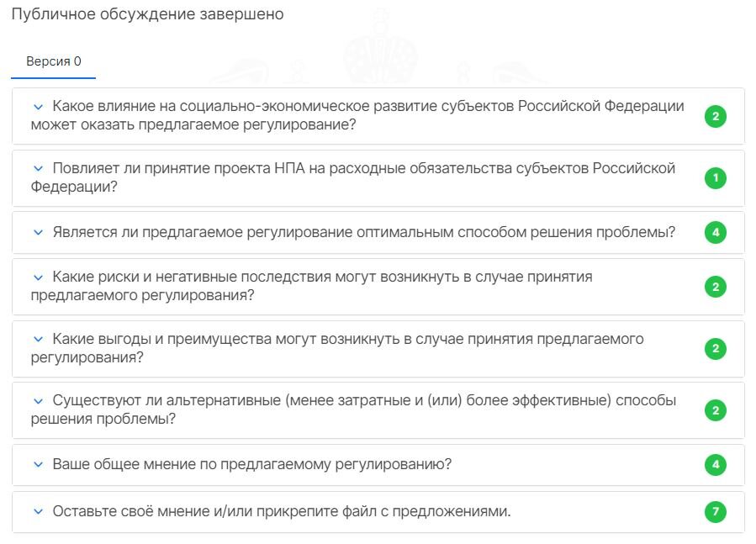Expand the question about расходные обязательства субъектов
756x544 pixels.
tap(35, 168)
